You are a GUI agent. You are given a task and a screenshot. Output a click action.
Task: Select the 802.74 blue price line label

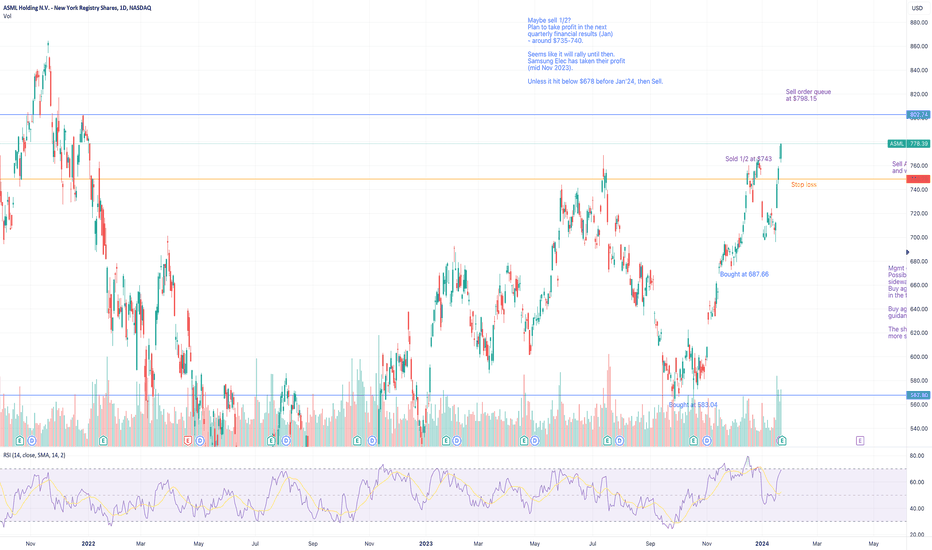pos(918,114)
